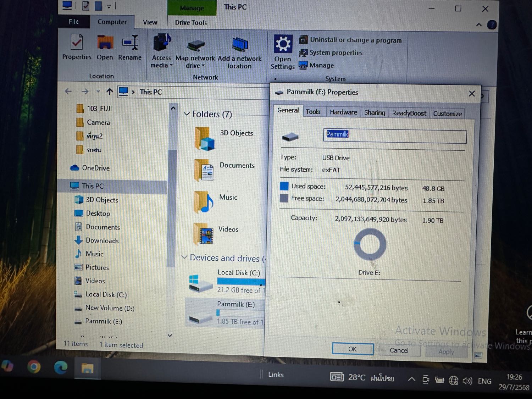Collapse the Devices and drives group
The image size is (532, 399).
(184, 257)
